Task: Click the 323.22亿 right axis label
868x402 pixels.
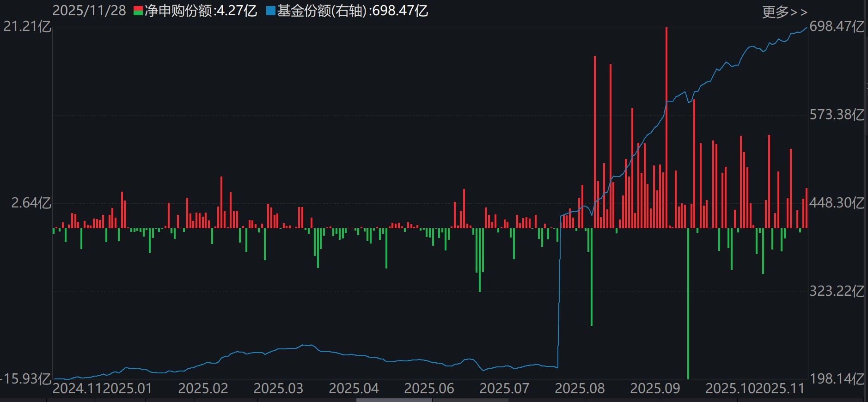Action: tap(837, 291)
